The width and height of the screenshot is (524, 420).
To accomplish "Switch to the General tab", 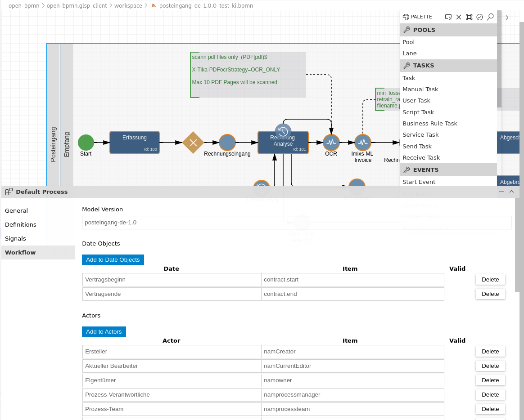I will pyautogui.click(x=16, y=210).
